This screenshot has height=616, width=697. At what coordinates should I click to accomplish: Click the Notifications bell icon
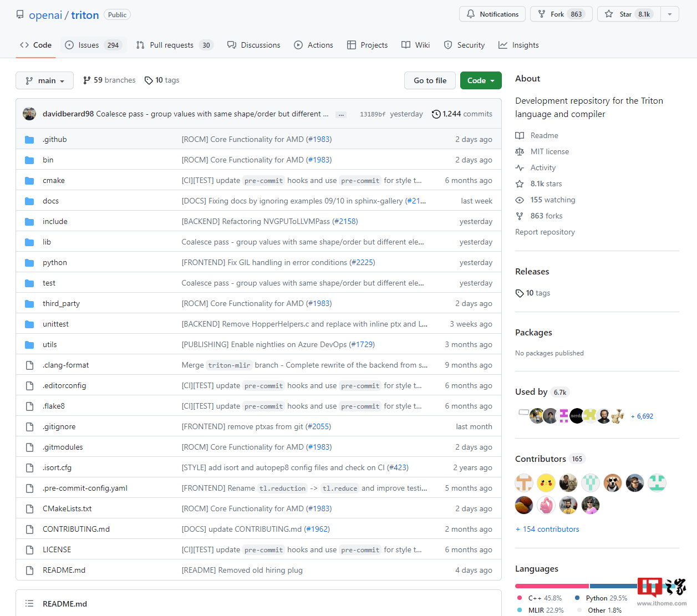click(471, 14)
